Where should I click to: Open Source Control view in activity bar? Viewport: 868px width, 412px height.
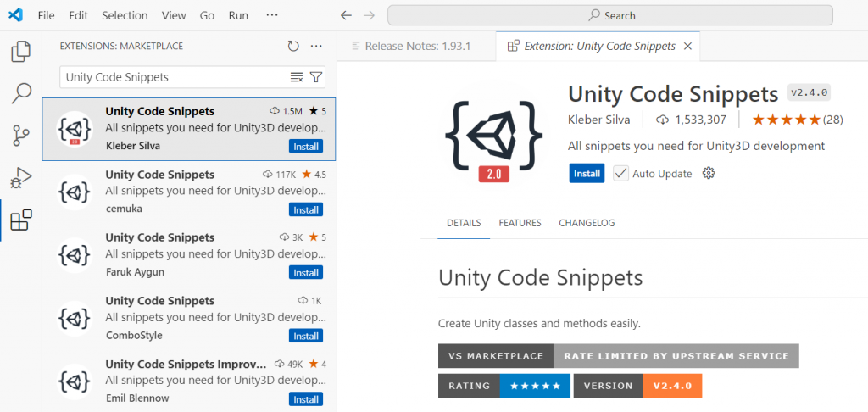coord(21,136)
